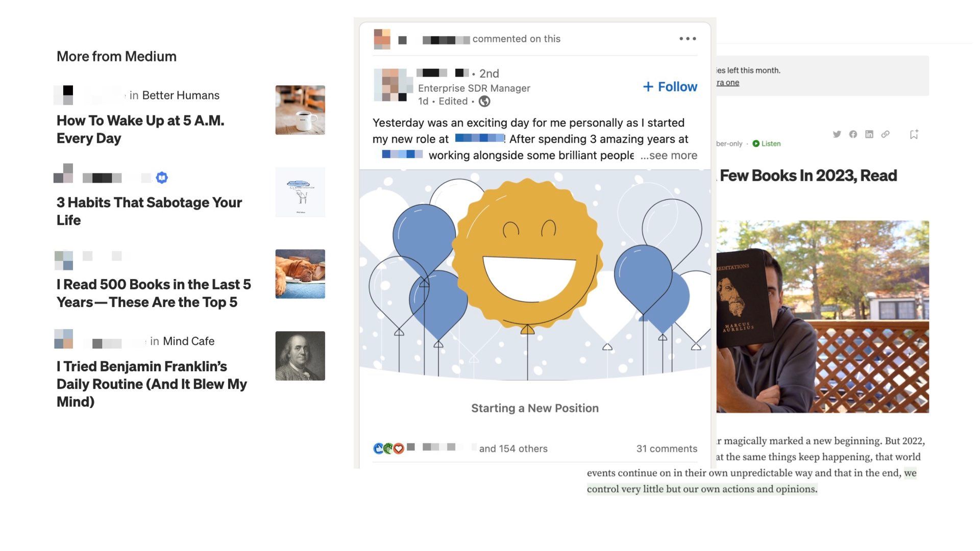Open How To Wake Up at 5 A.M. article
This screenshot has height=551, width=980.
(x=140, y=130)
